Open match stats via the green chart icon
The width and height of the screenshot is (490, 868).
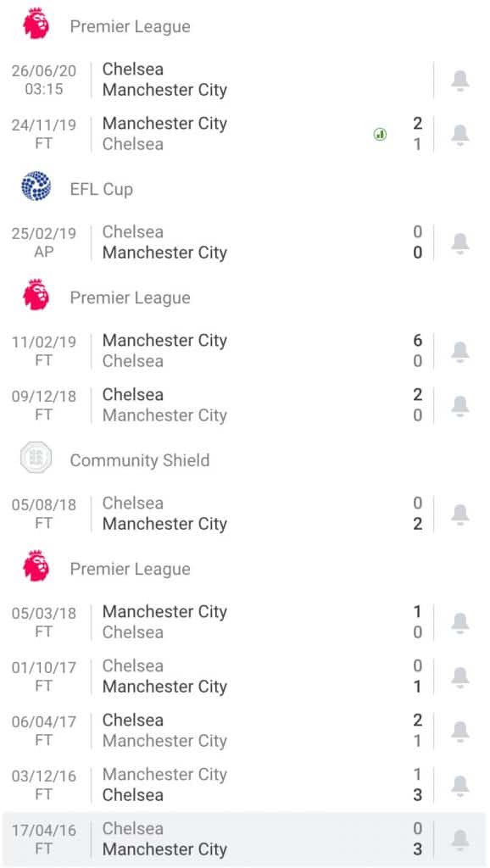point(380,133)
